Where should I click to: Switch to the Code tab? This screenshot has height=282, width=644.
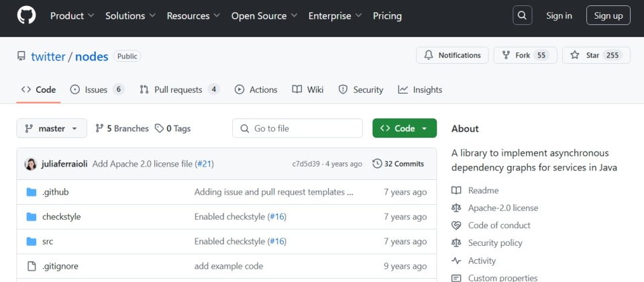(x=39, y=89)
